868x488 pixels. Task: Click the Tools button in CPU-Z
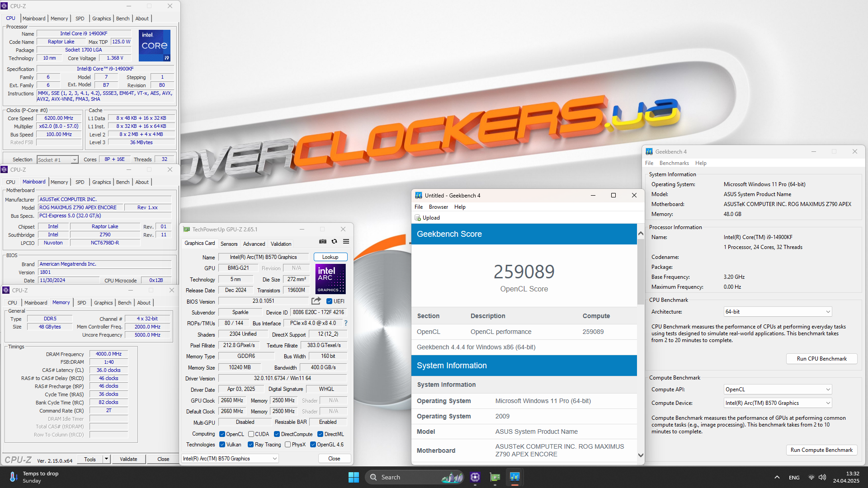tap(90, 459)
